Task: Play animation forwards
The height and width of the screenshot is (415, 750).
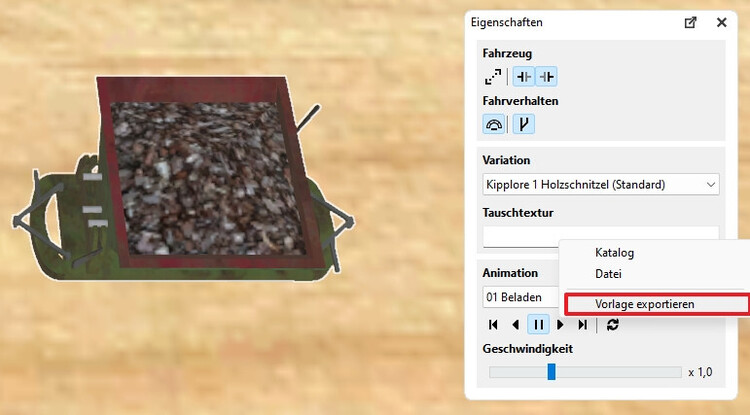Action: click(560, 325)
